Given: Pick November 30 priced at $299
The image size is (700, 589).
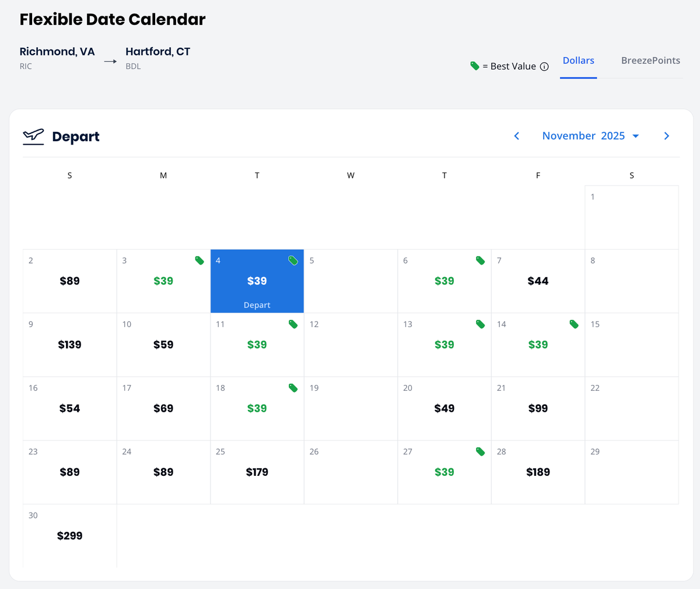Looking at the screenshot, I should [x=69, y=535].
